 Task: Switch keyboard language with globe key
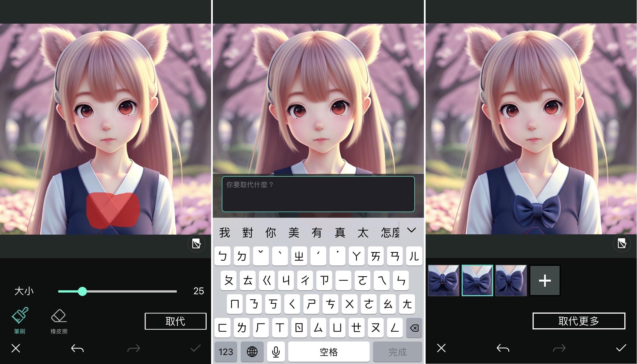pos(252,352)
